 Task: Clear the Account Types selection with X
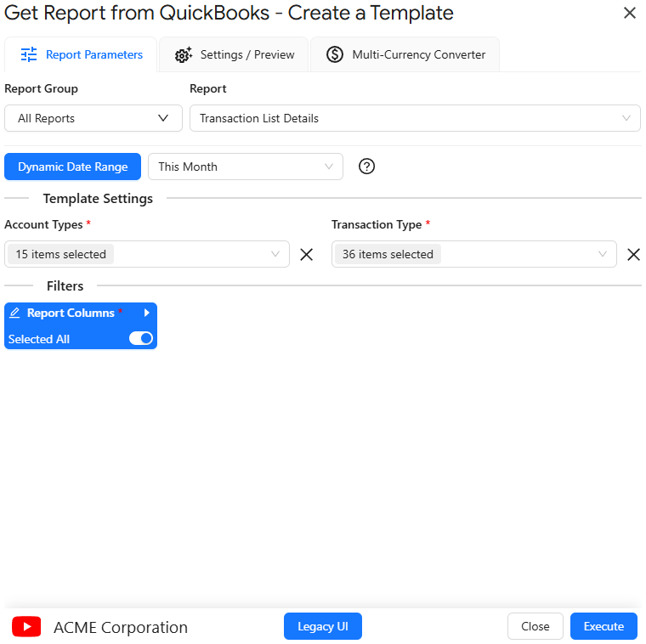306,255
